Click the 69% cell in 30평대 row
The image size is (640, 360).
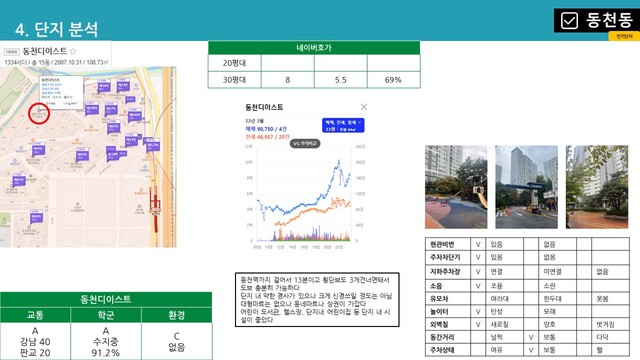[393, 80]
